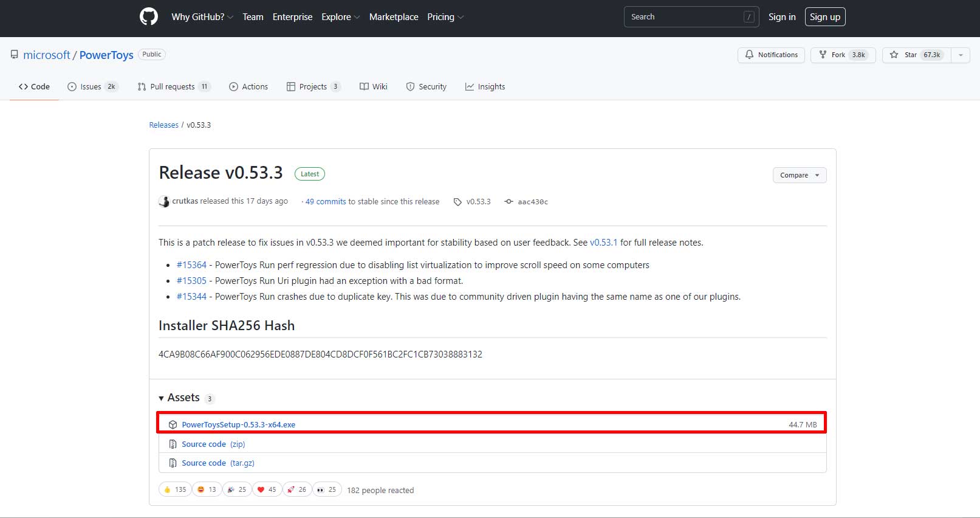Expand the Pricing dropdown
980x518 pixels.
coord(445,17)
